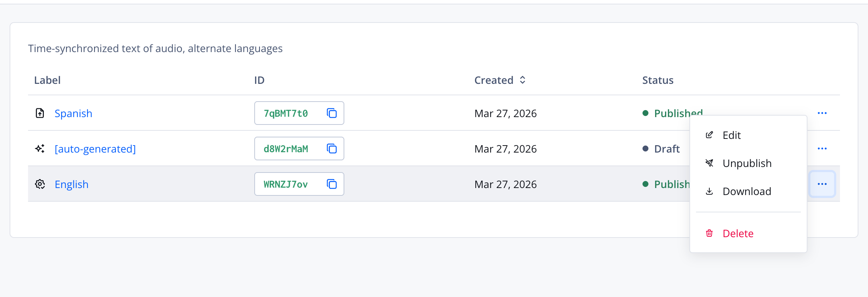
Task: Open the [auto-generated] track link
Action: pos(95,149)
